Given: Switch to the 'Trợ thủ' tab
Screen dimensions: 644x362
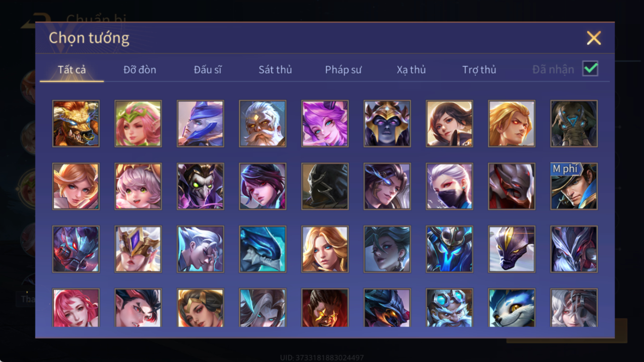Looking at the screenshot, I should point(479,70).
